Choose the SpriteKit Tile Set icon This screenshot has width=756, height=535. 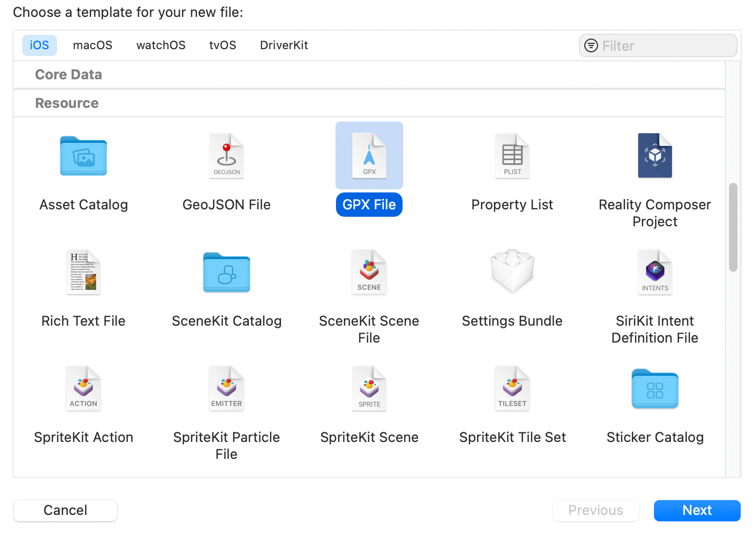tap(512, 389)
